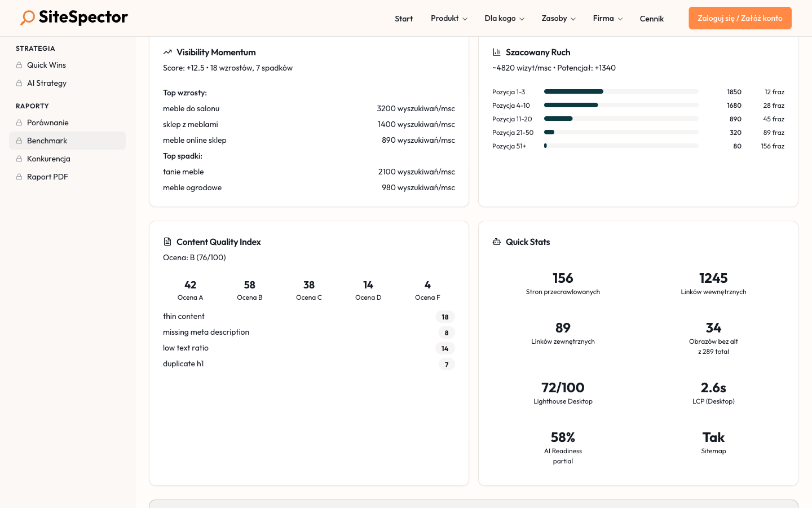Viewport: 812px width, 508px height.
Task: Click the lock icon next to AI Strategy
Action: (x=19, y=84)
